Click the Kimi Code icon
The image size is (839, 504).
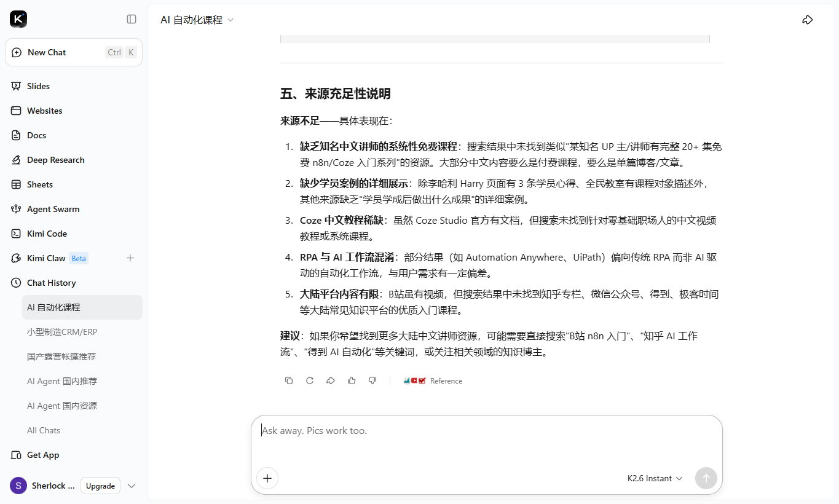tap(16, 234)
